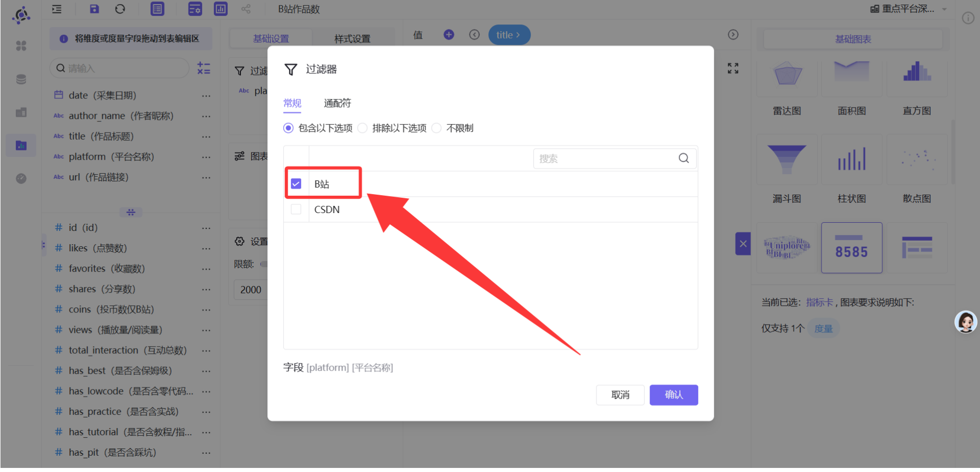Click the calculated field icon beside search
The width and height of the screenshot is (980, 472).
point(204,68)
